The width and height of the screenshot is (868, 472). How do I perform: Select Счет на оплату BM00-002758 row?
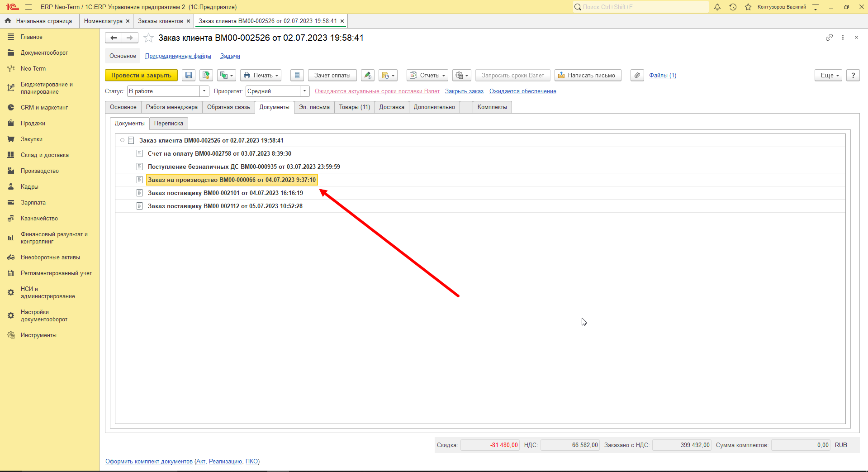click(x=480, y=154)
